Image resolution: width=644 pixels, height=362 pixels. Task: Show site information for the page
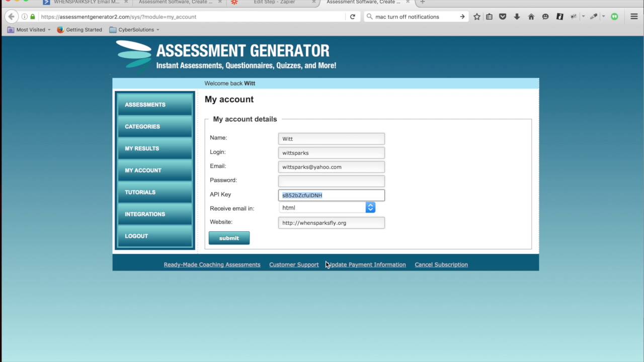[24, 17]
